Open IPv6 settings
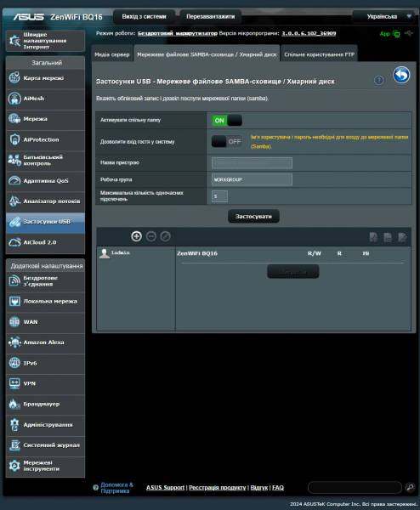This screenshot has height=510, width=420. (45, 363)
